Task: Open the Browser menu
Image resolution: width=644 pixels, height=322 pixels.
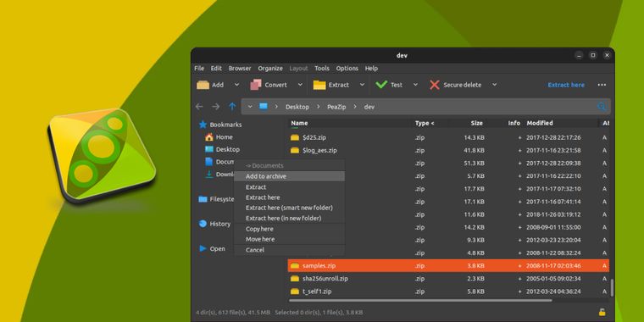Action: [x=240, y=69]
